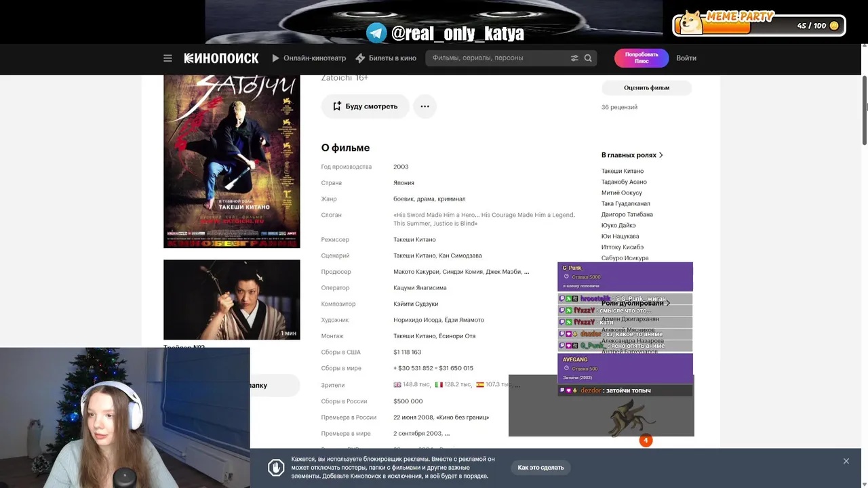Open year 2003 link
This screenshot has width=868, height=488.
401,167
